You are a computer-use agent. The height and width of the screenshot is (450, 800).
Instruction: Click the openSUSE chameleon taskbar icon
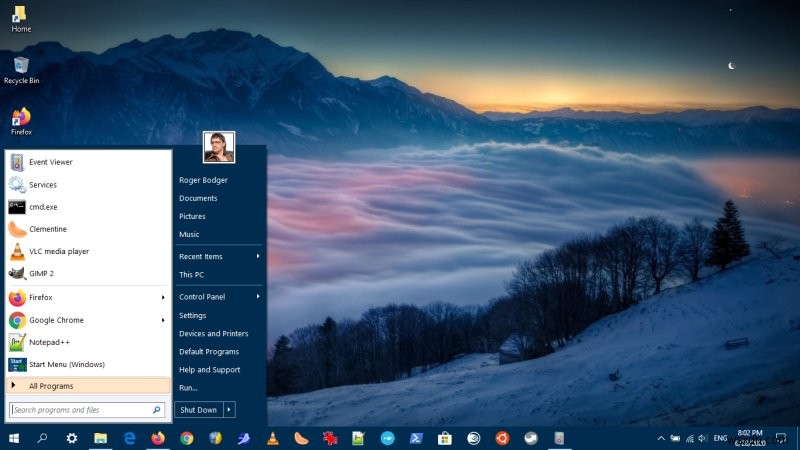pos(473,438)
